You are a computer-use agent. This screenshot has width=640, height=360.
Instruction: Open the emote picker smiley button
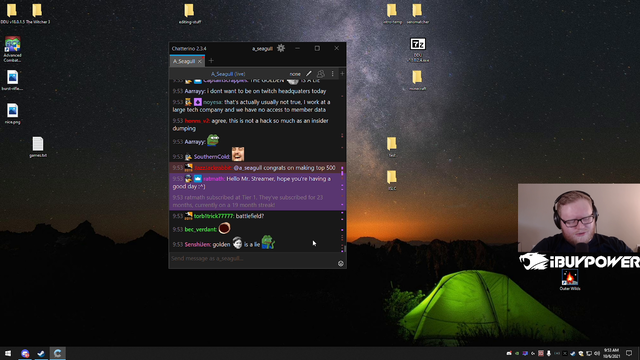(x=341, y=264)
